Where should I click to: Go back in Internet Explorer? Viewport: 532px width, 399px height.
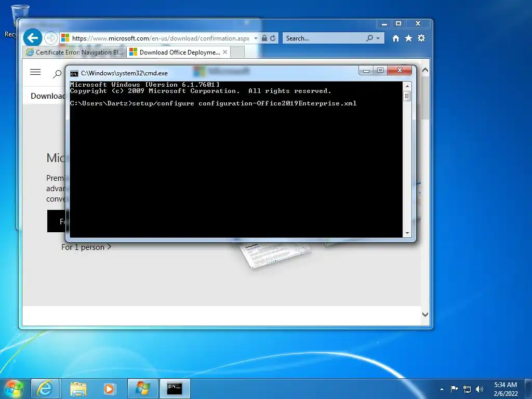click(x=33, y=37)
